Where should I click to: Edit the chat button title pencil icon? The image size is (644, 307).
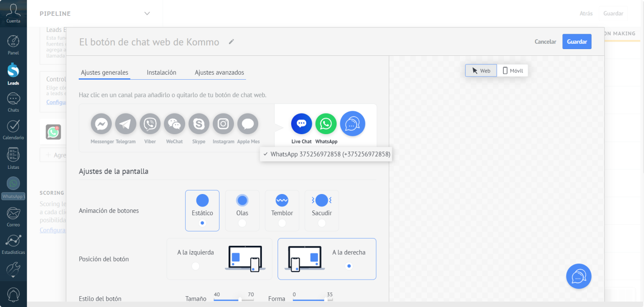[x=231, y=41]
